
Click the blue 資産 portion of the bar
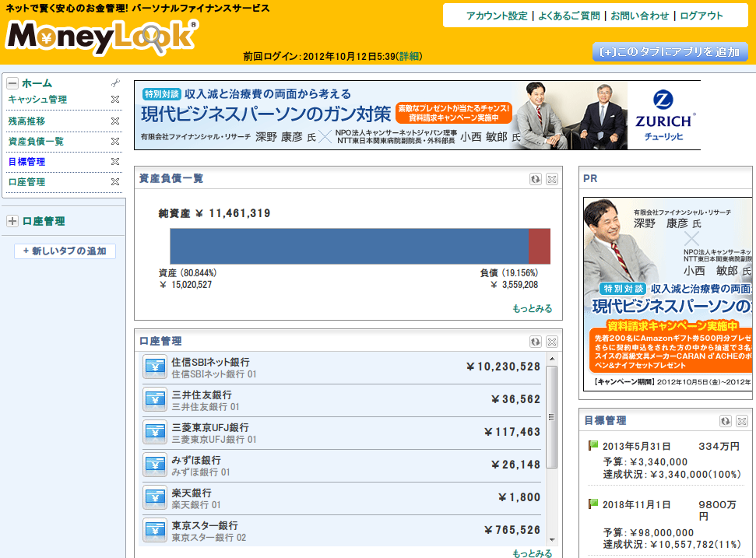pos(349,246)
